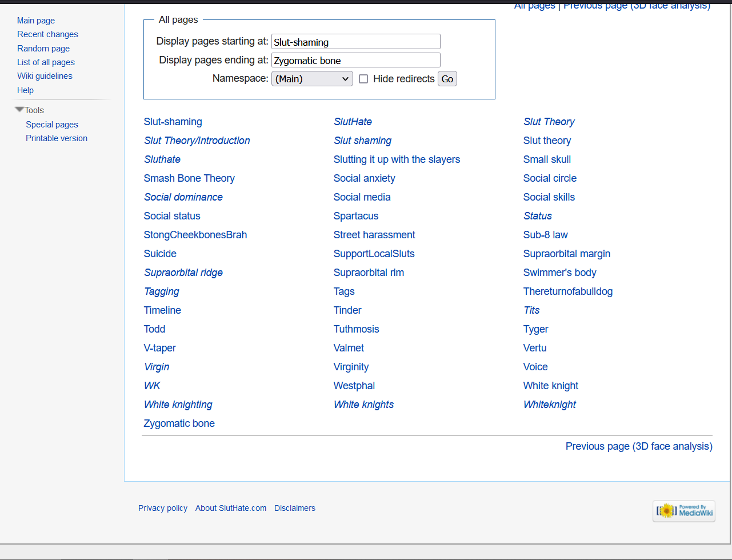Open the Swimmer's body page
The image size is (732, 560).
click(560, 273)
